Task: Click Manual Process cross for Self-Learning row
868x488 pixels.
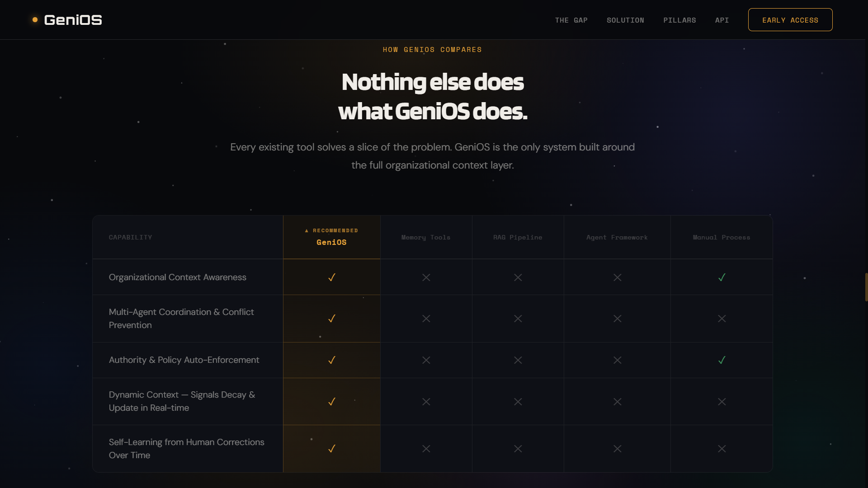Action: [722, 449]
